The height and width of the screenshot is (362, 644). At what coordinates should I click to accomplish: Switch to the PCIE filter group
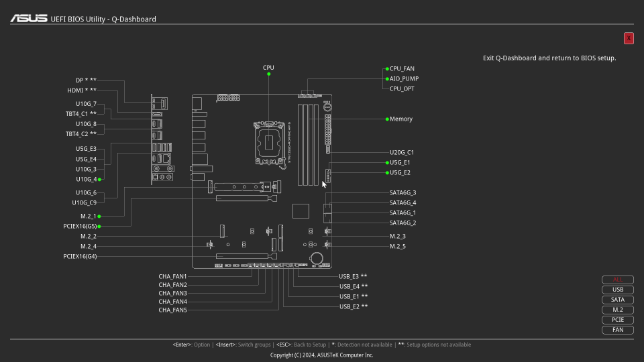pyautogui.click(x=617, y=320)
